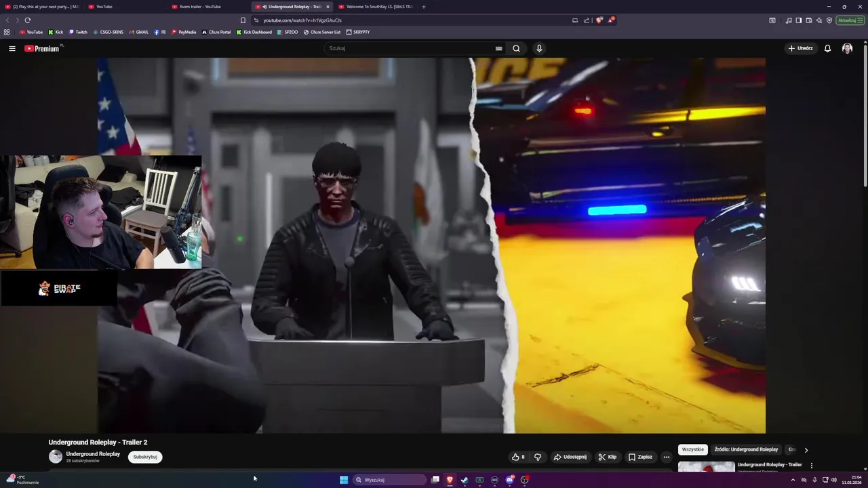This screenshot has height=488, width=868.
Task: Start voice search with microphone icon
Action: pyautogui.click(x=539, y=48)
